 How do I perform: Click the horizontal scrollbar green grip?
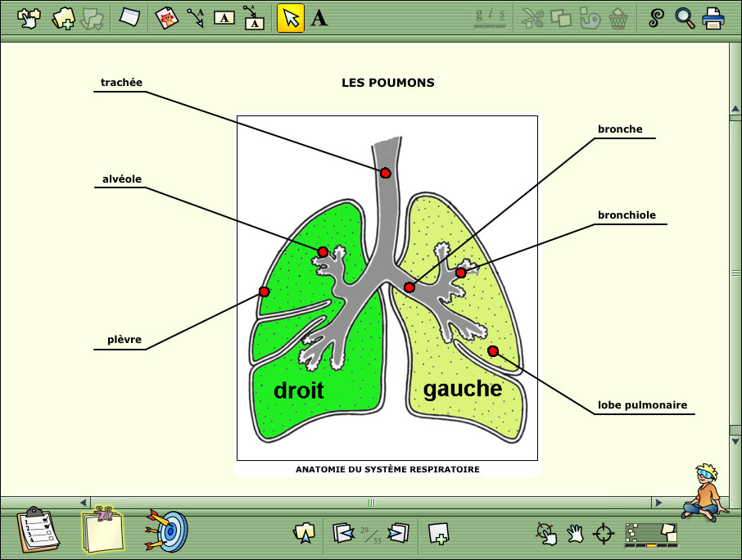point(372,503)
